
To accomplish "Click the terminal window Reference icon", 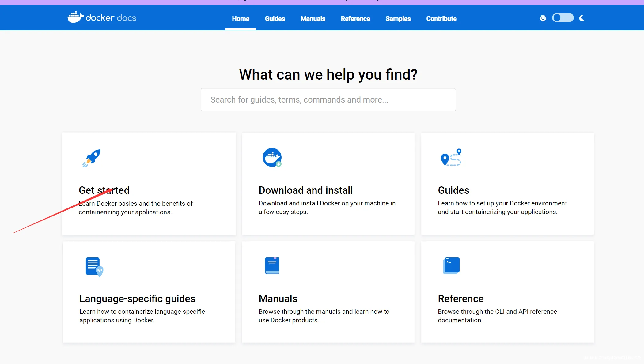I will point(451,265).
